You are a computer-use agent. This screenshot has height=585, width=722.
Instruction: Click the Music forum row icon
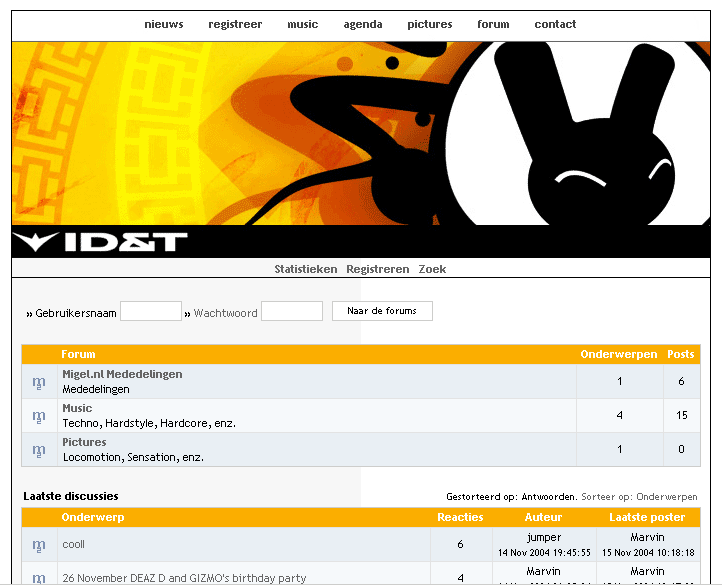click(x=39, y=416)
